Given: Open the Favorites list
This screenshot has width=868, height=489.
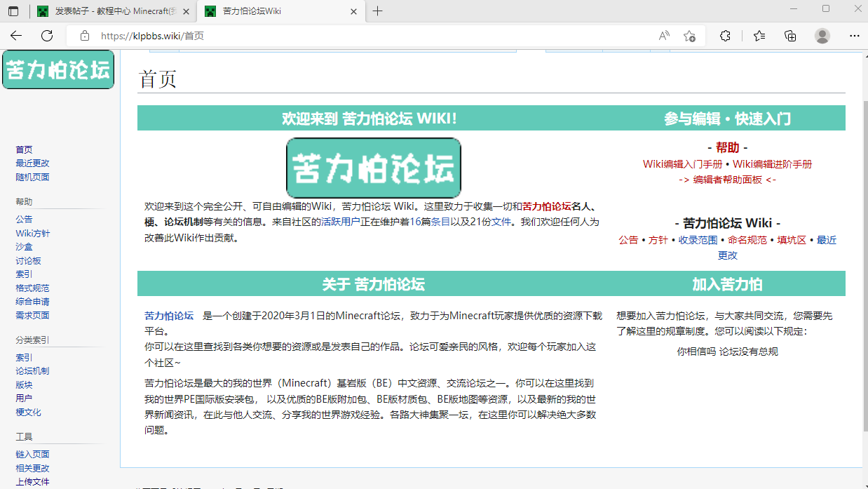Looking at the screenshot, I should [x=759, y=36].
